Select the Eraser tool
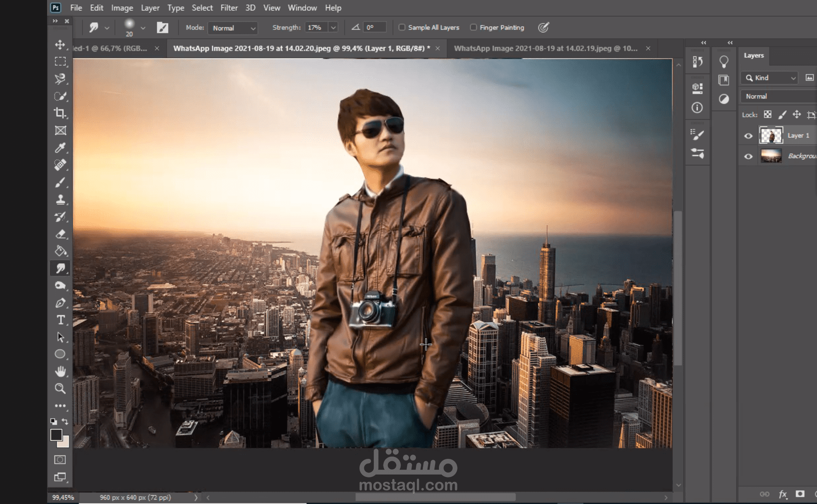817x504 pixels. [x=60, y=234]
